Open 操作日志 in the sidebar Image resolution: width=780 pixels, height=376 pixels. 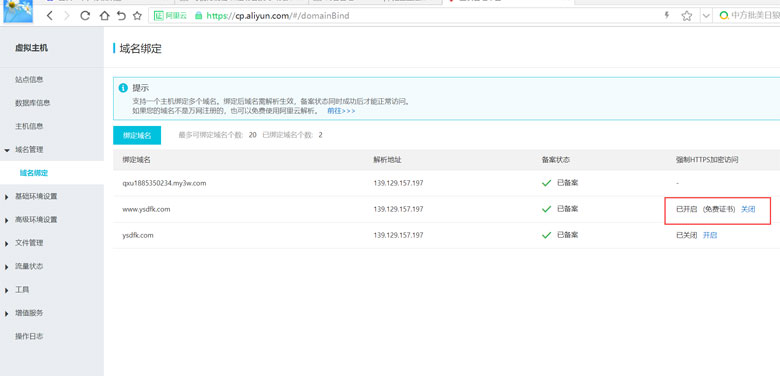29,337
